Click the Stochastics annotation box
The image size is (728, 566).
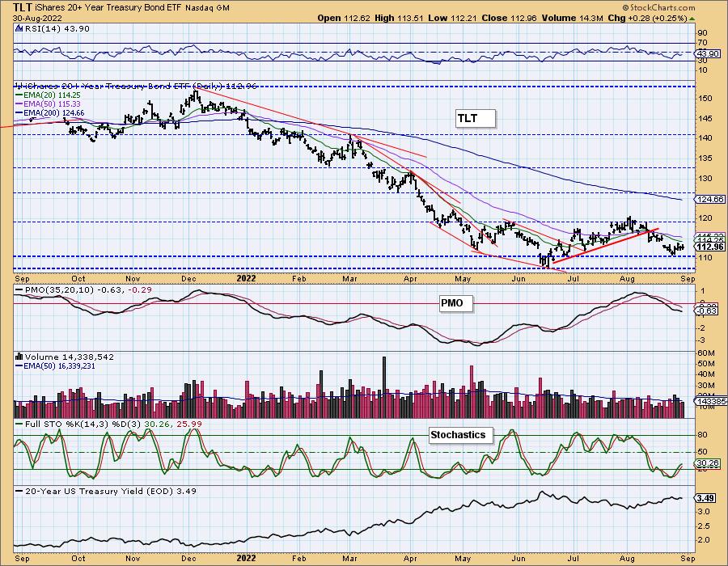(x=460, y=435)
